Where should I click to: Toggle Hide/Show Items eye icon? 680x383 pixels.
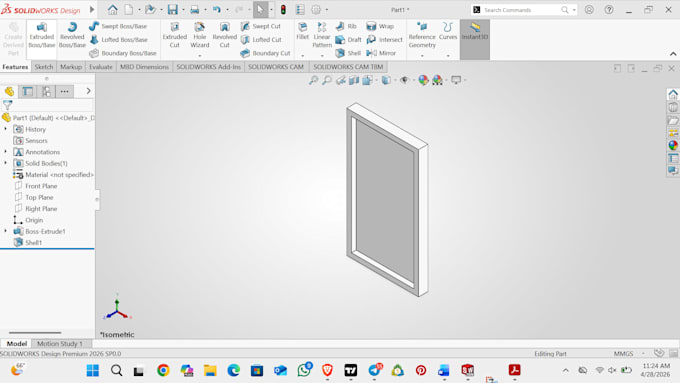[404, 80]
